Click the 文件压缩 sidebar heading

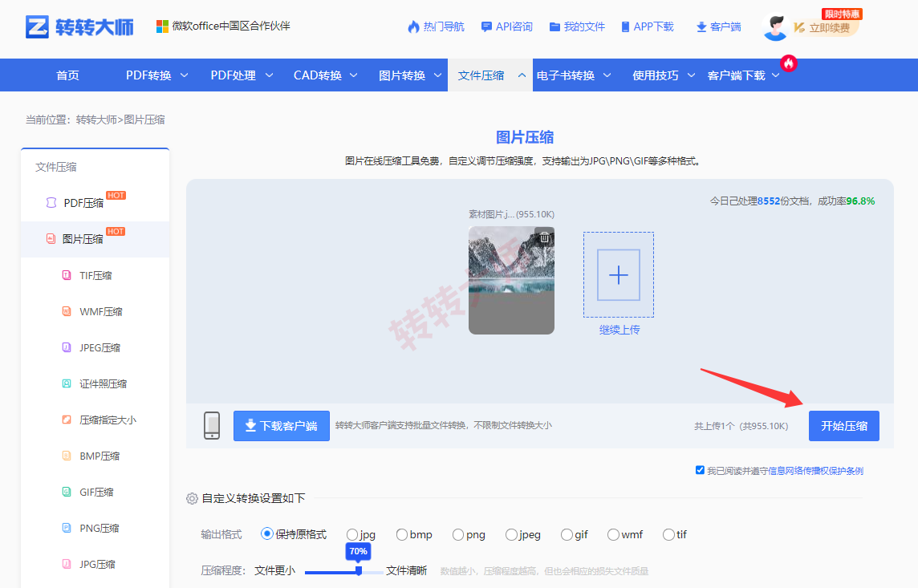(55, 167)
